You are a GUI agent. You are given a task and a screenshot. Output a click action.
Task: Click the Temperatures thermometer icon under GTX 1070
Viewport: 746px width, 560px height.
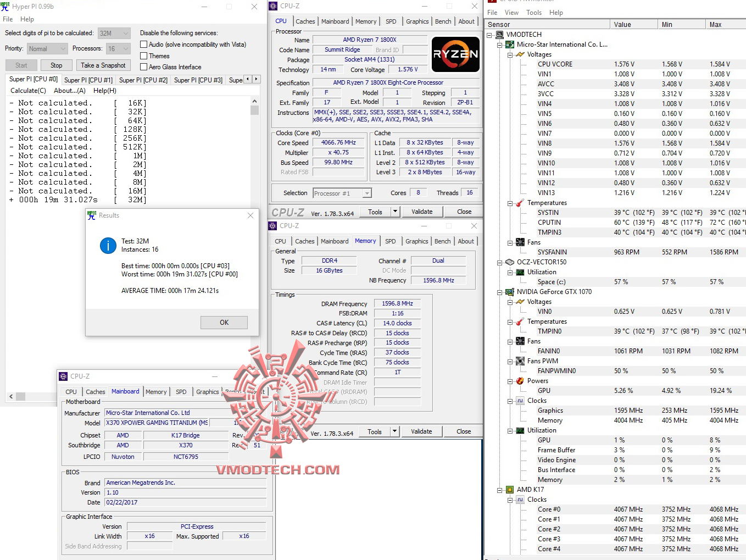[521, 321]
